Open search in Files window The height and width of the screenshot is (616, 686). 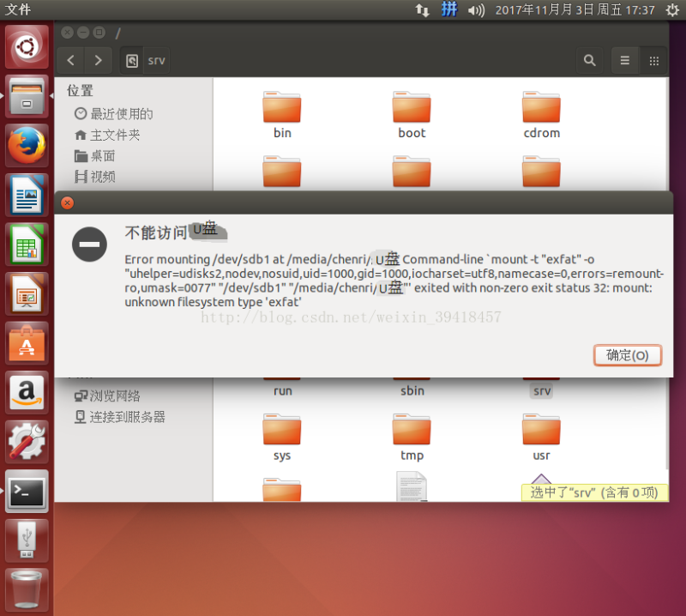point(589,60)
